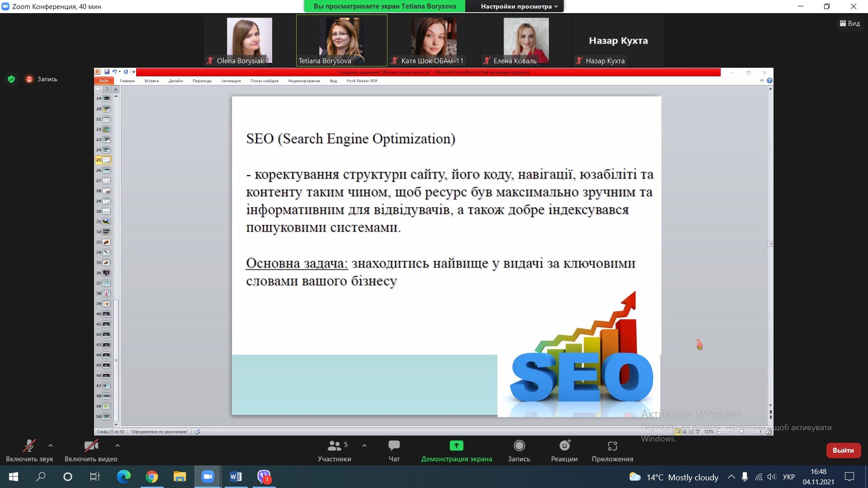This screenshot has width=868, height=488.
Task: Click the Undo arrow in quick access toolbar
Action: 114,72
